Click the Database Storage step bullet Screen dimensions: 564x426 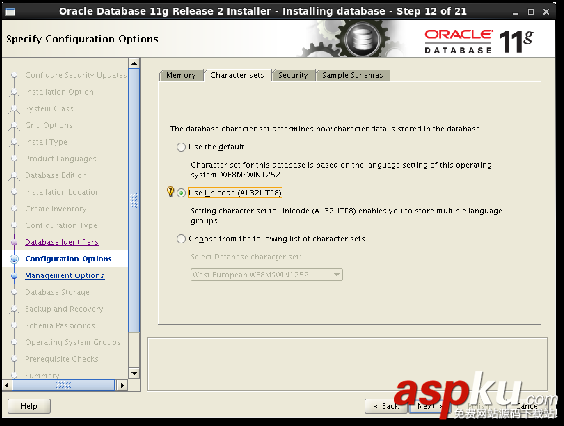[14, 292]
